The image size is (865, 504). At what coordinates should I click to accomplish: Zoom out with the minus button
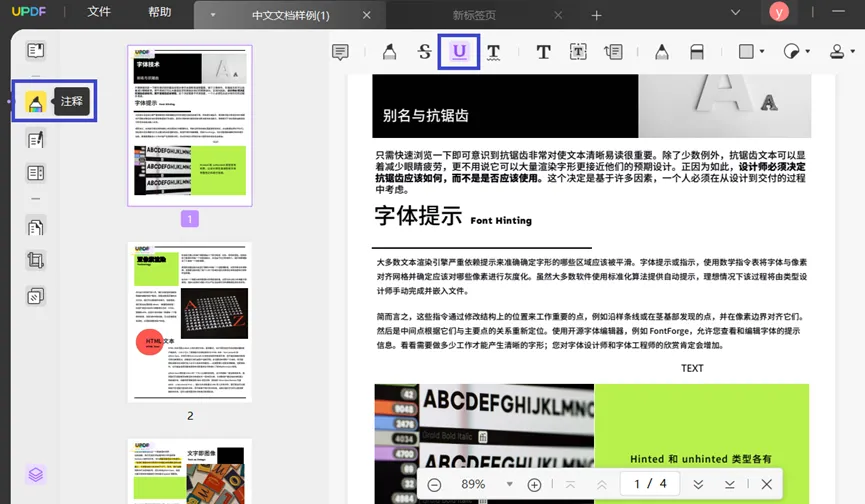pos(434,485)
